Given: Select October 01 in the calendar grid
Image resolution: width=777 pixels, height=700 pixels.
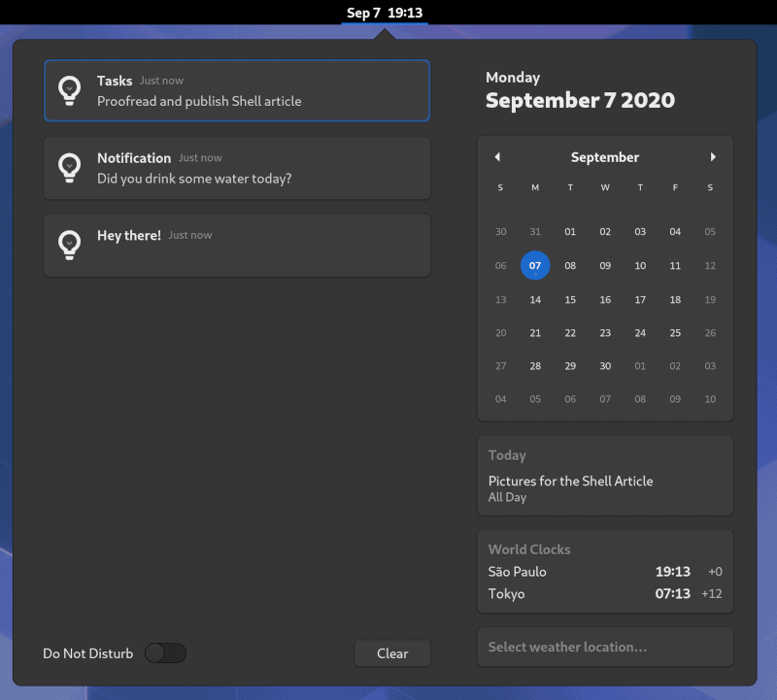Looking at the screenshot, I should click(640, 366).
